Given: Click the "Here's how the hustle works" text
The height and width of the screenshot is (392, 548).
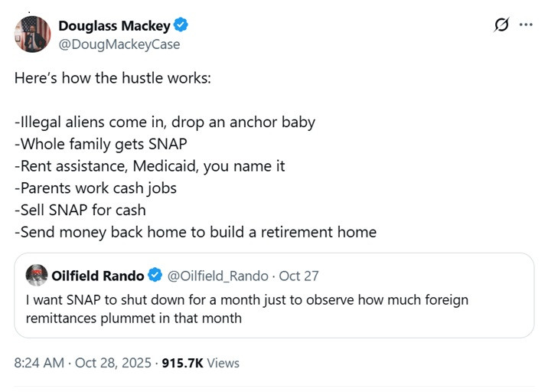Looking at the screenshot, I should [x=117, y=77].
